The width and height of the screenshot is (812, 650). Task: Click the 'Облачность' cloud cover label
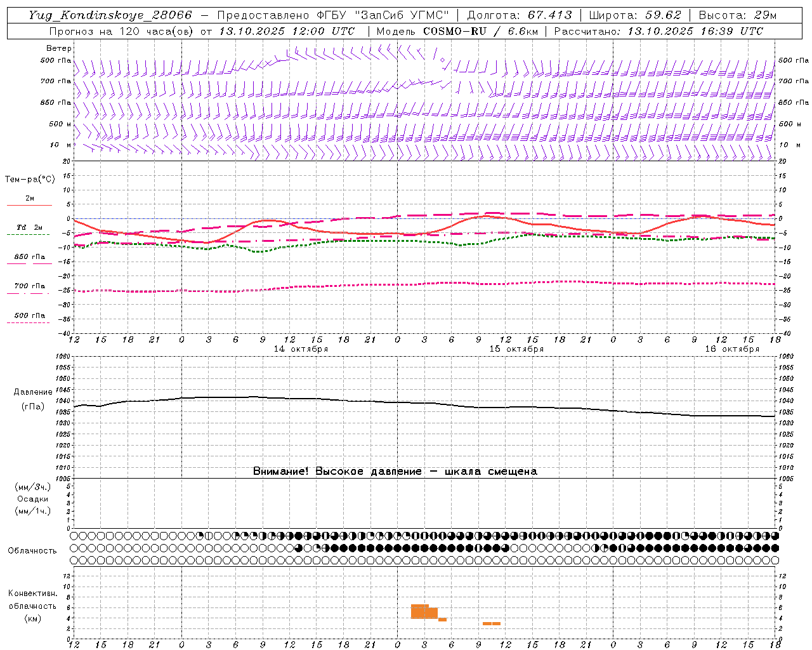tap(32, 550)
